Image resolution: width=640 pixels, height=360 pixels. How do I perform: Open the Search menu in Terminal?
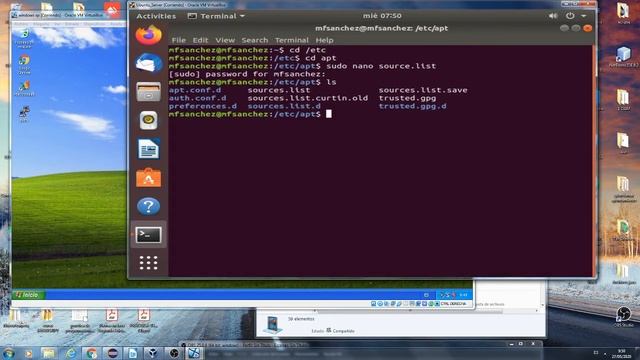click(x=255, y=40)
